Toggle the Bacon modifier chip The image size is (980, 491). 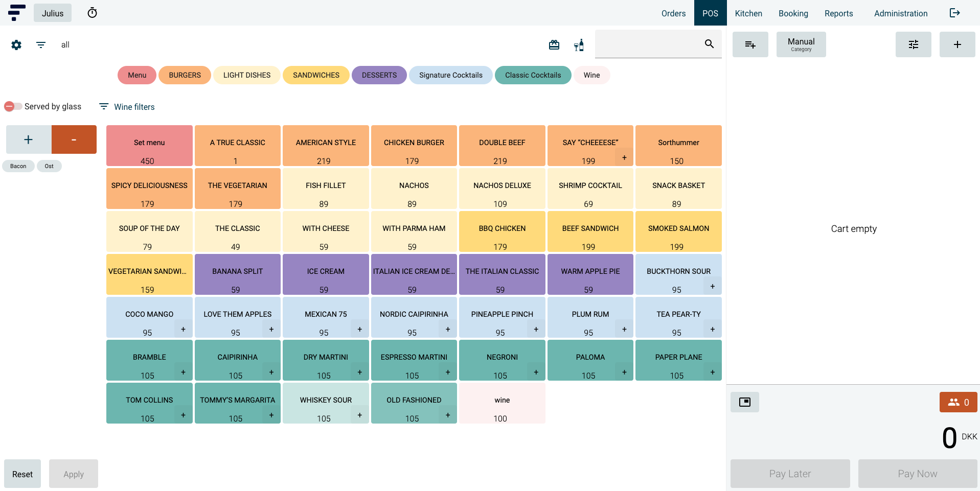[x=18, y=166]
